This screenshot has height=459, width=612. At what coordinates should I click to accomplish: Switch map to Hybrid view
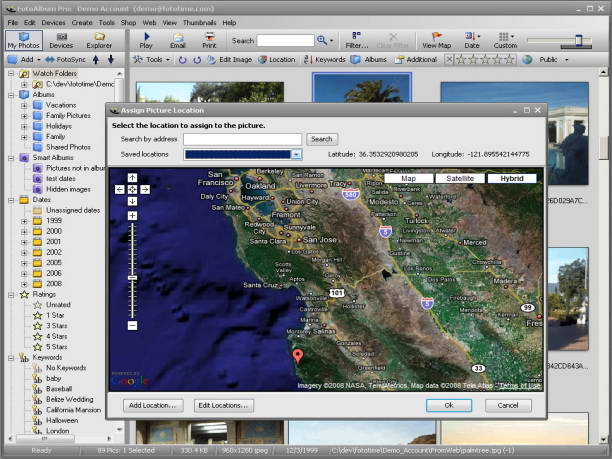pos(511,179)
